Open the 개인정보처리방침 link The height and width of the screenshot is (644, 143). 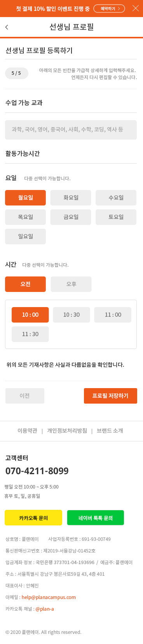(x=67, y=431)
